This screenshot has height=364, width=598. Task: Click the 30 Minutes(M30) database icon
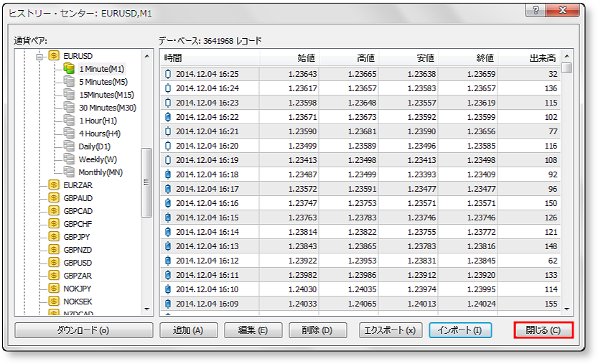click(69, 108)
